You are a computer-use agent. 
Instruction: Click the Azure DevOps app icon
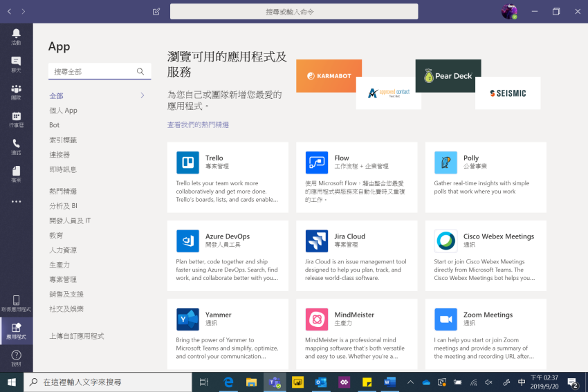click(187, 241)
